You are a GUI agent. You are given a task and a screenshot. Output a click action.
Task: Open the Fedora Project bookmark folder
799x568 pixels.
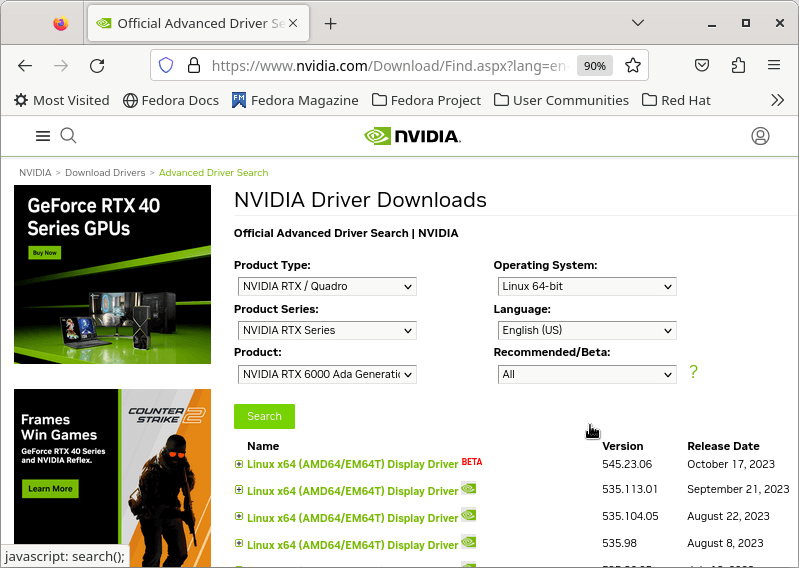pos(427,100)
